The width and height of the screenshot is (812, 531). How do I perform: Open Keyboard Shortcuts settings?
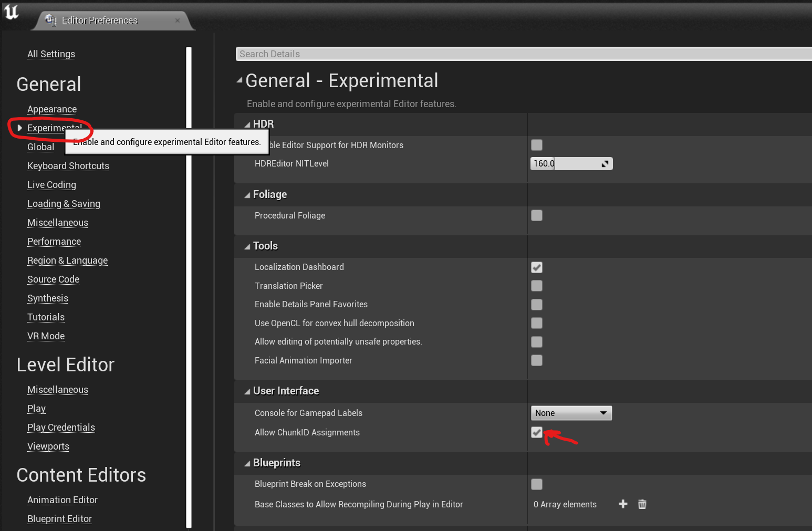(x=68, y=166)
